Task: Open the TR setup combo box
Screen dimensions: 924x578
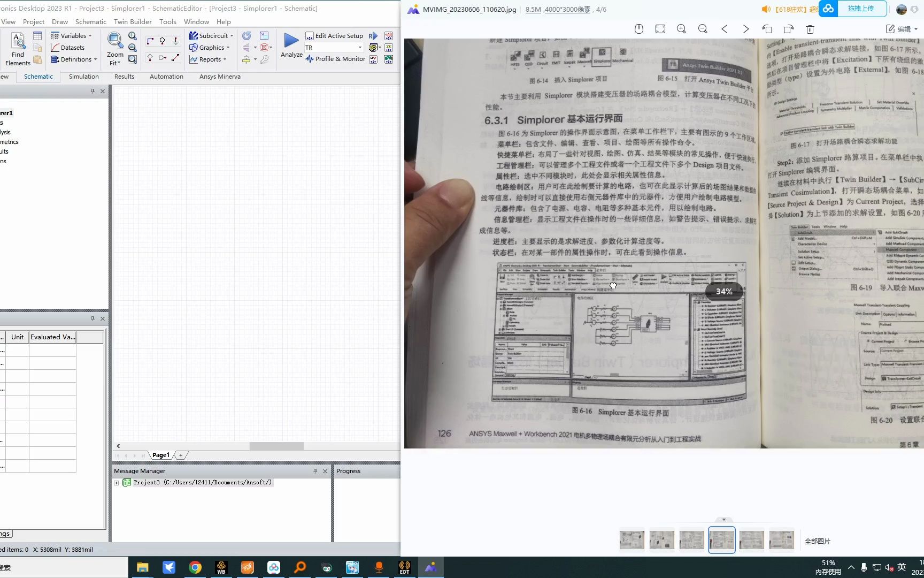Action: click(x=334, y=48)
